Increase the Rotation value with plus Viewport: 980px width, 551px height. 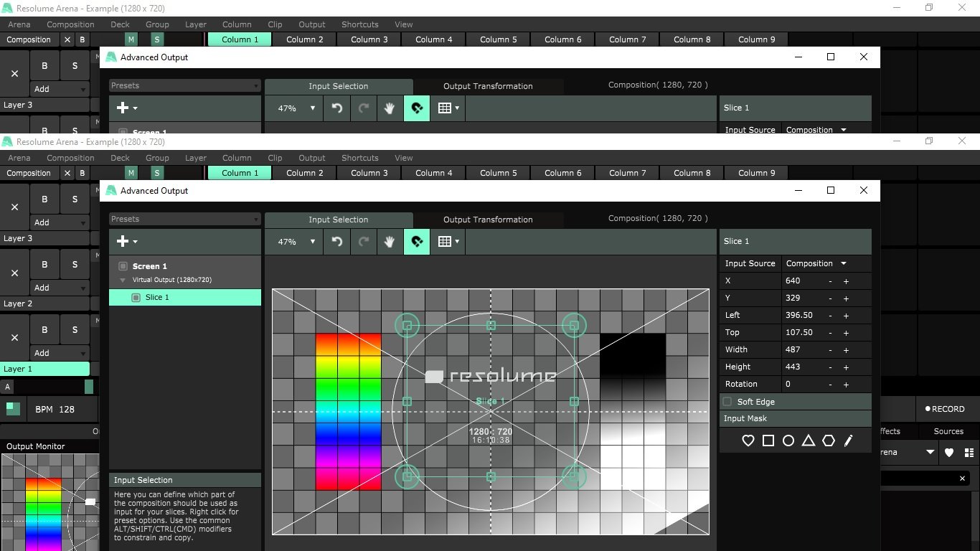(846, 385)
